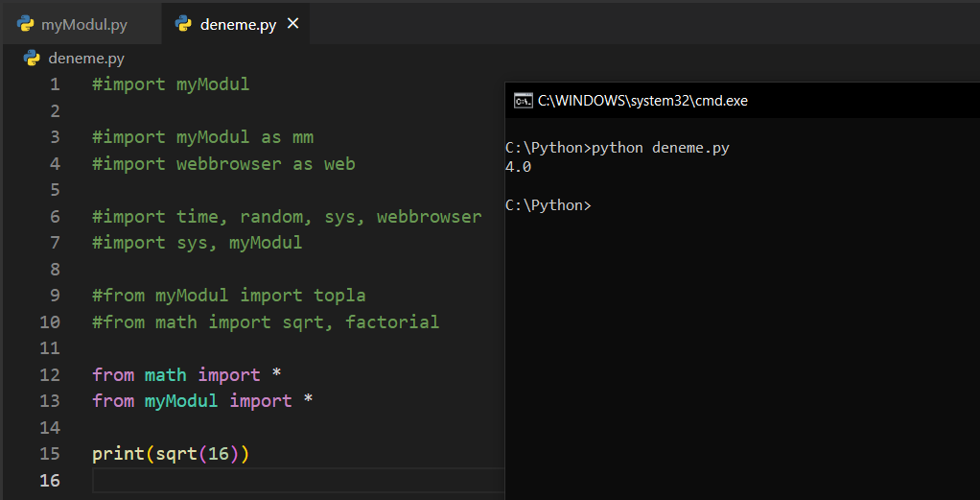This screenshot has width=980, height=500.
Task: Click the cmd.exe window title bar text
Action: [642, 100]
